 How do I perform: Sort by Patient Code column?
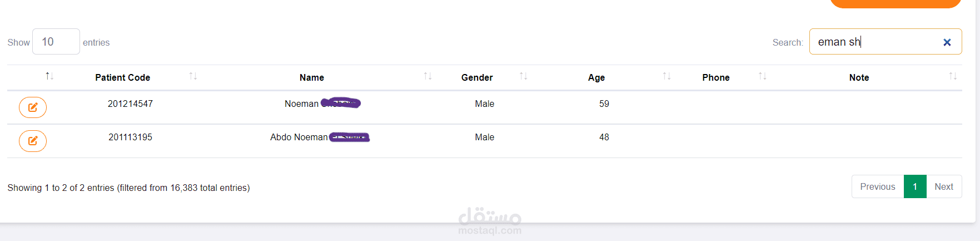(x=123, y=77)
